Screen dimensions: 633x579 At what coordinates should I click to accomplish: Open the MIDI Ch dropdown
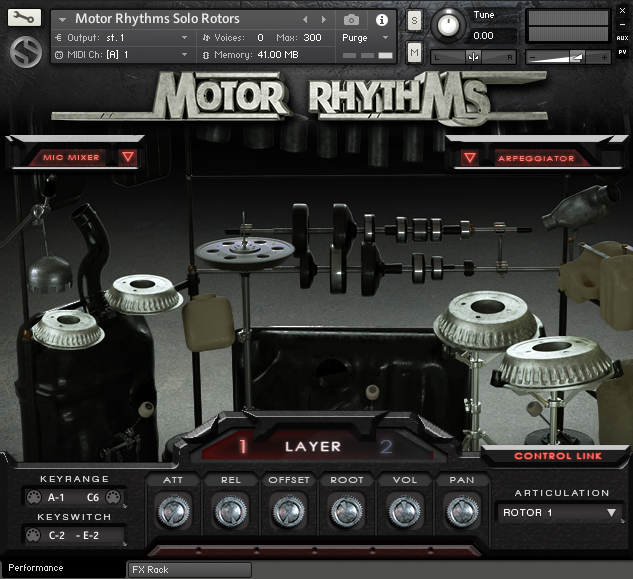pyautogui.click(x=184, y=55)
